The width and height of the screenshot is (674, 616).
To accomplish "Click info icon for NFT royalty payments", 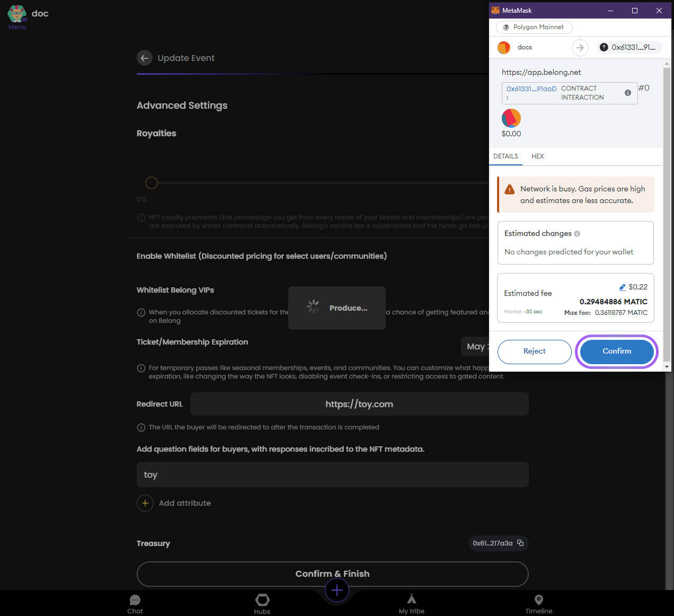I will 141,217.
